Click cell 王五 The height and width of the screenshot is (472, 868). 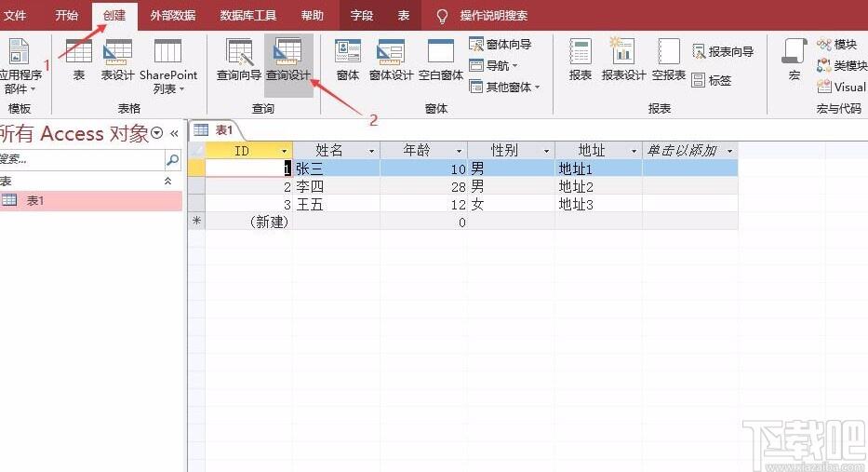(x=336, y=204)
